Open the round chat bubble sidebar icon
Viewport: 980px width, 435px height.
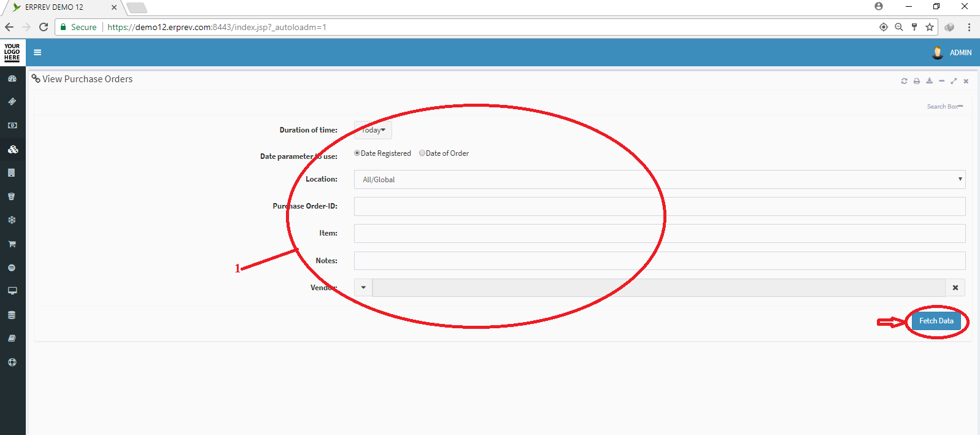pyautogui.click(x=12, y=268)
